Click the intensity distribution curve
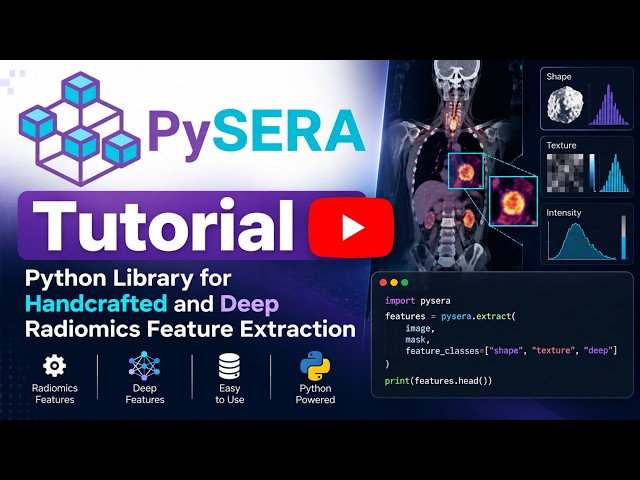 582,241
